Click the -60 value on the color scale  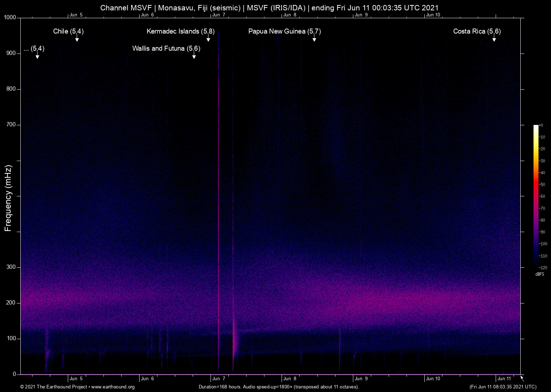tap(542, 196)
